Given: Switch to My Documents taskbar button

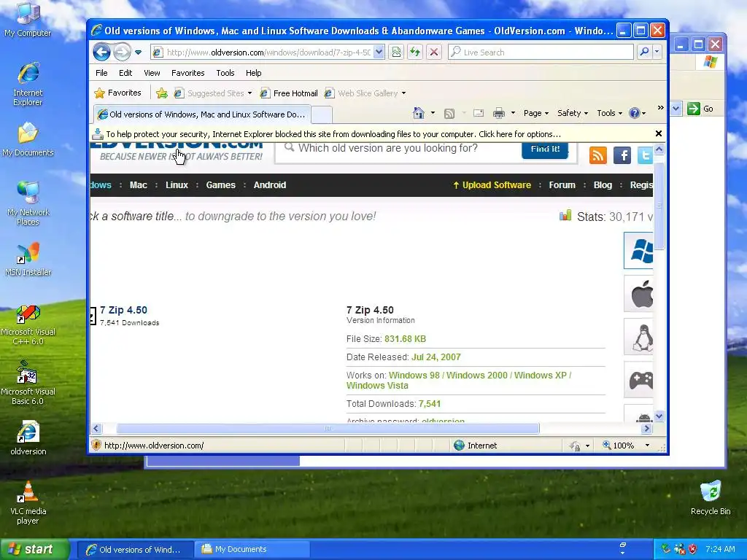Looking at the screenshot, I should 252,550.
